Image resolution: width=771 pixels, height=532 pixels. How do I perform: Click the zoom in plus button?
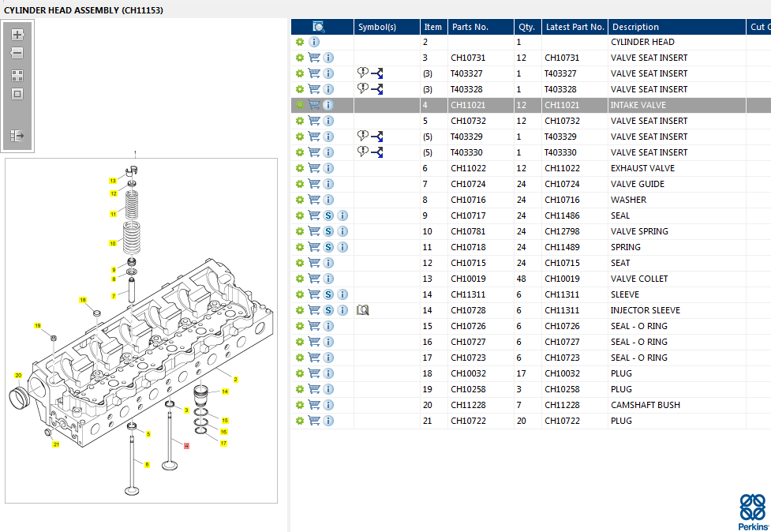(17, 35)
